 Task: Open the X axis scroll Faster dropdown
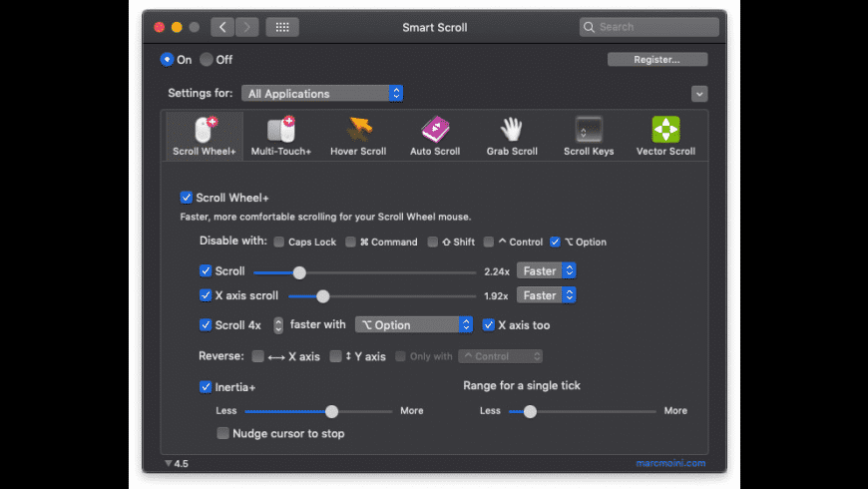pos(547,295)
